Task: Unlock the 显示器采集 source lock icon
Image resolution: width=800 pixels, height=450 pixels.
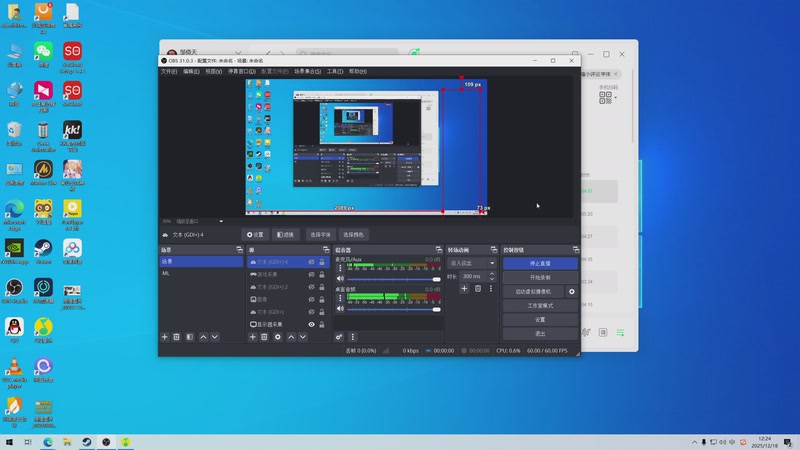Action: (322, 324)
